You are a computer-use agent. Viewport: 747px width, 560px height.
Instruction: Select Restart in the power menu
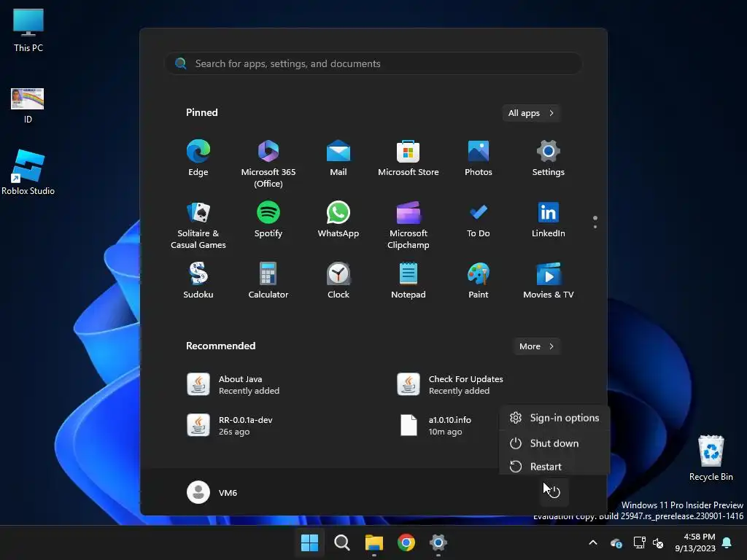[554, 466]
